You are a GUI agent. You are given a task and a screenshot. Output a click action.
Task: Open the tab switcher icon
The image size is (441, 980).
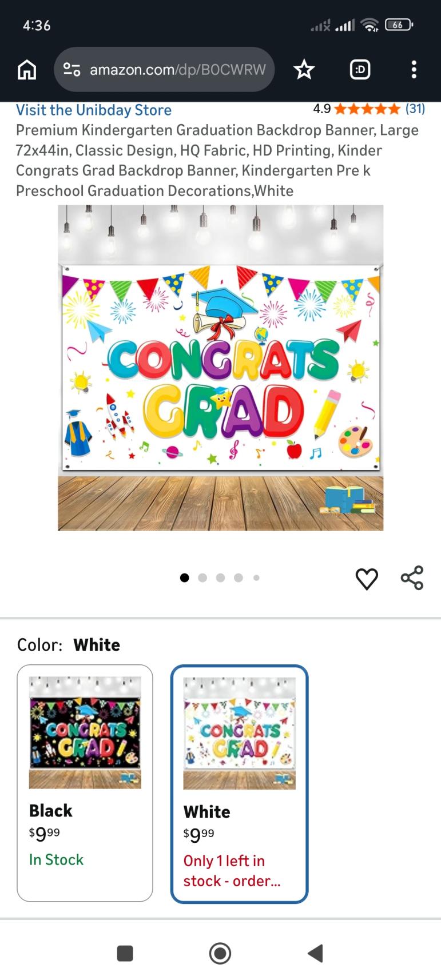point(360,70)
